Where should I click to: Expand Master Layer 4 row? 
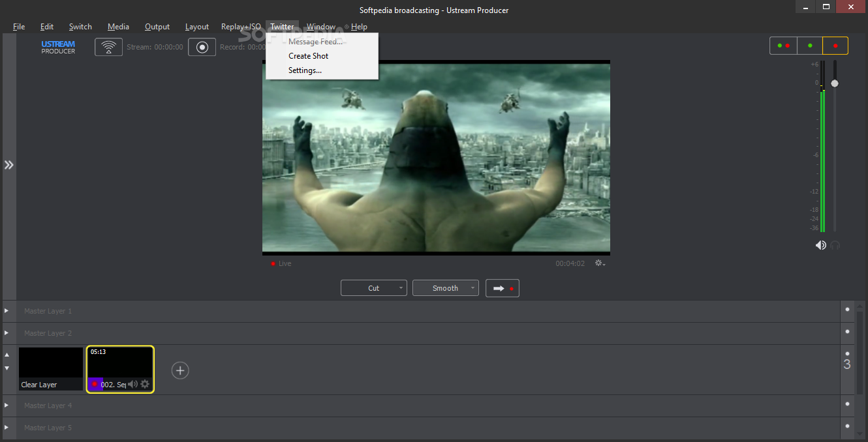[7, 405]
